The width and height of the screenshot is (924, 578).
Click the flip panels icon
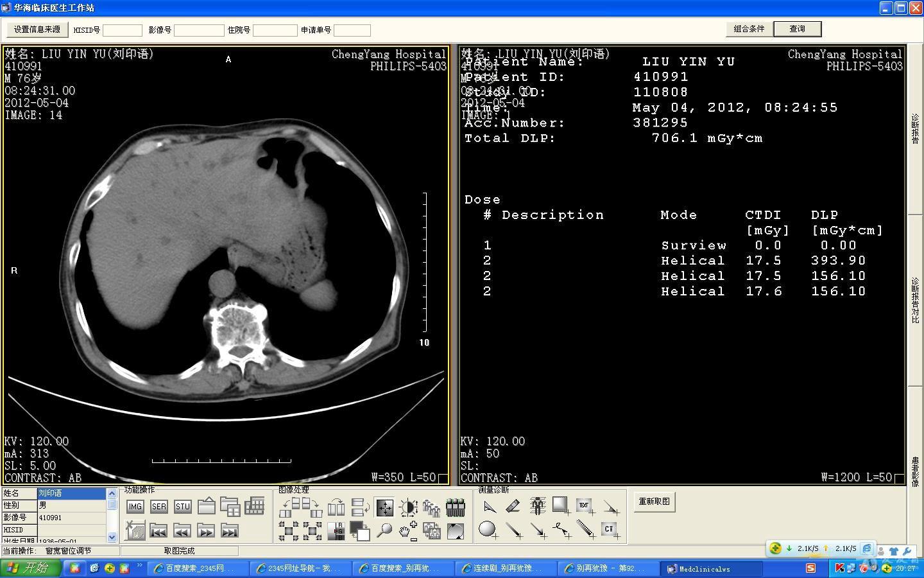[x=336, y=508]
